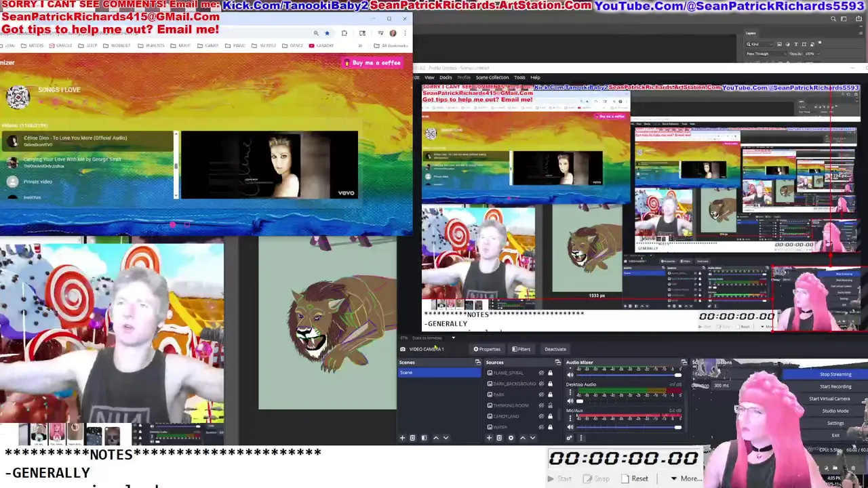This screenshot has height=488, width=868.
Task: Toggle lock on DARK_BACKGROUND source
Action: pos(550,384)
